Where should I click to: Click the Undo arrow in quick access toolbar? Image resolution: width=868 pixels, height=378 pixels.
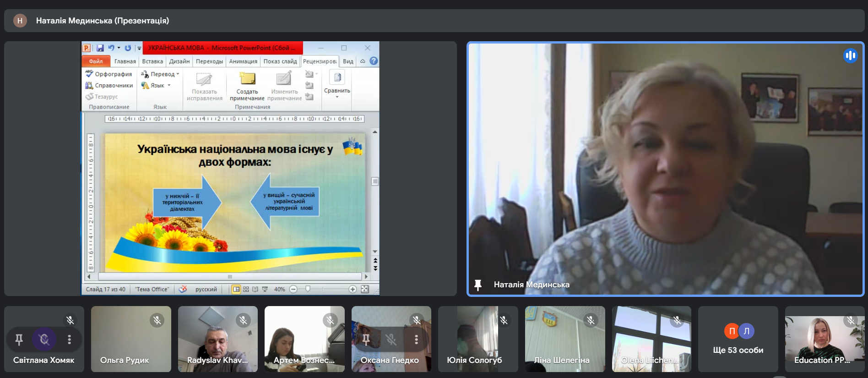click(111, 48)
